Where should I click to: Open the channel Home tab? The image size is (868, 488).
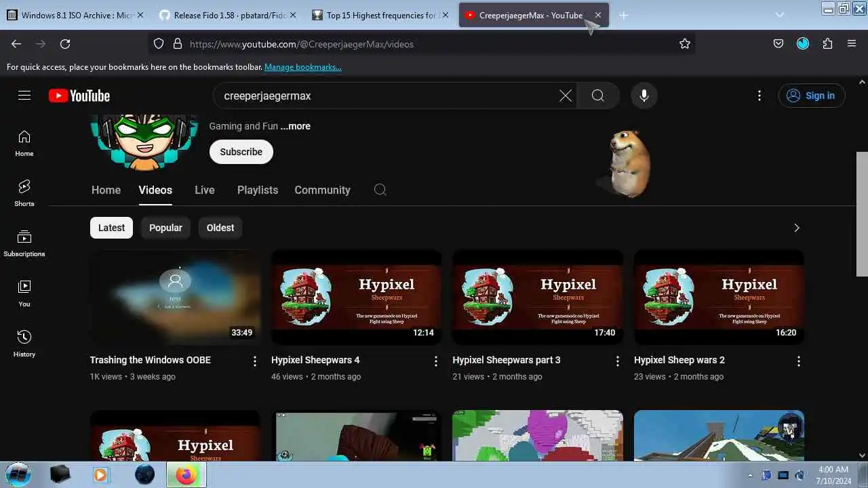point(106,190)
